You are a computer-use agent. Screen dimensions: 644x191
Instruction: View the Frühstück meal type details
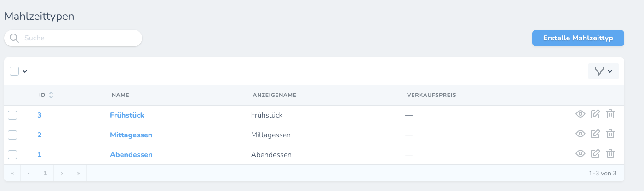581,114
